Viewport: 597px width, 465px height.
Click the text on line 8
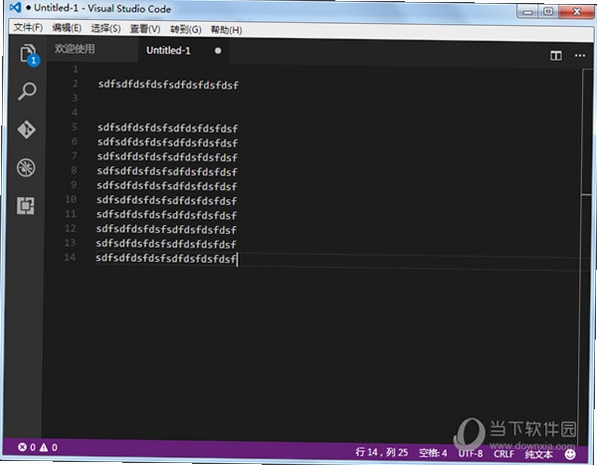click(x=167, y=171)
